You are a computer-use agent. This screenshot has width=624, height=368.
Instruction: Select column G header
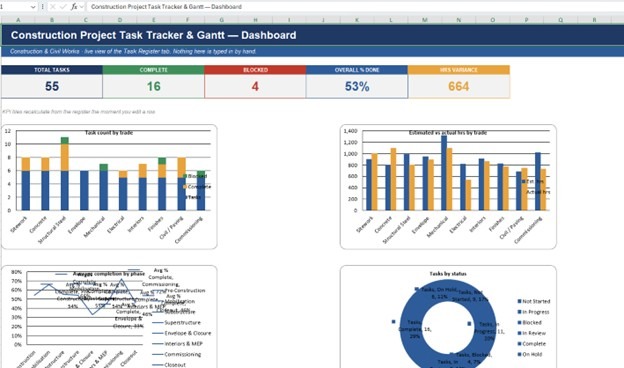(x=221, y=20)
